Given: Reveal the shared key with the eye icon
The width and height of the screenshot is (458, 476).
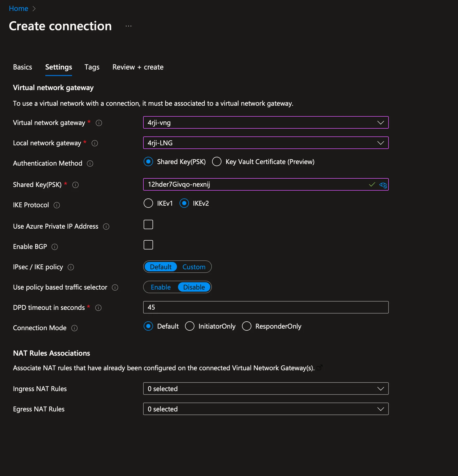Looking at the screenshot, I should click(383, 185).
